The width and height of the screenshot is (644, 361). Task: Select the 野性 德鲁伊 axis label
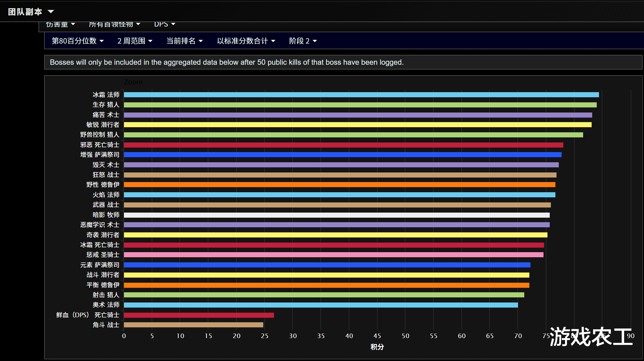pos(103,185)
